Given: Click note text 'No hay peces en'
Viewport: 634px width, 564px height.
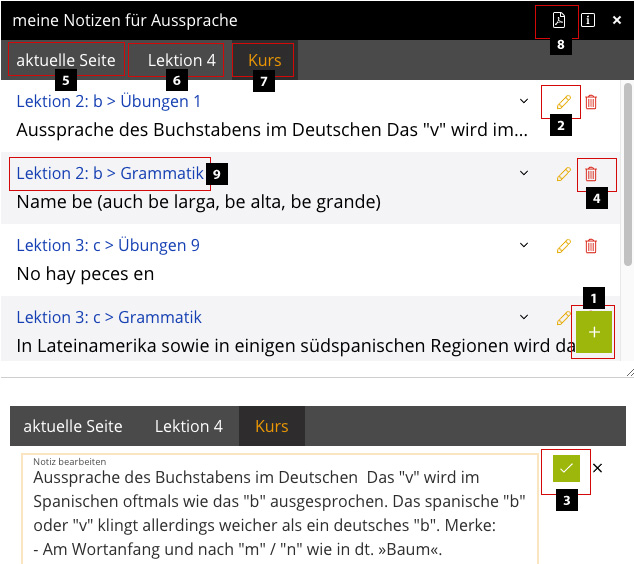Looking at the screenshot, I should pos(85,274).
